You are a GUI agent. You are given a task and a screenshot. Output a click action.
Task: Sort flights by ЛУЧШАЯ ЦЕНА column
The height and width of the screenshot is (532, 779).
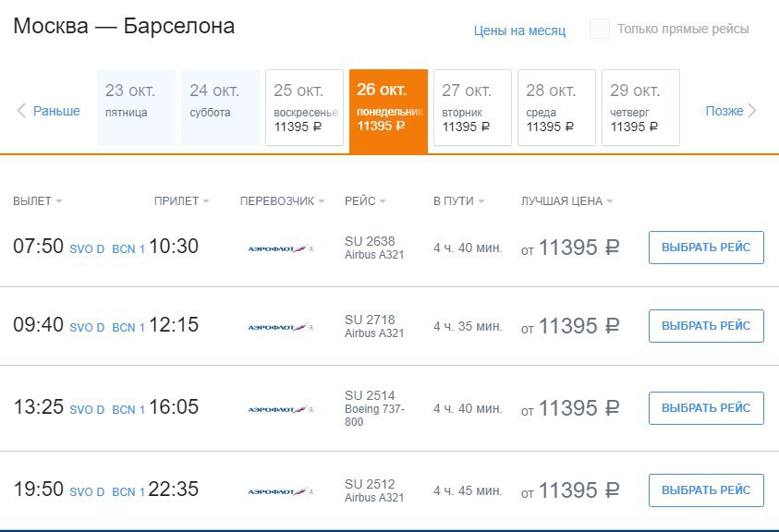point(566,201)
